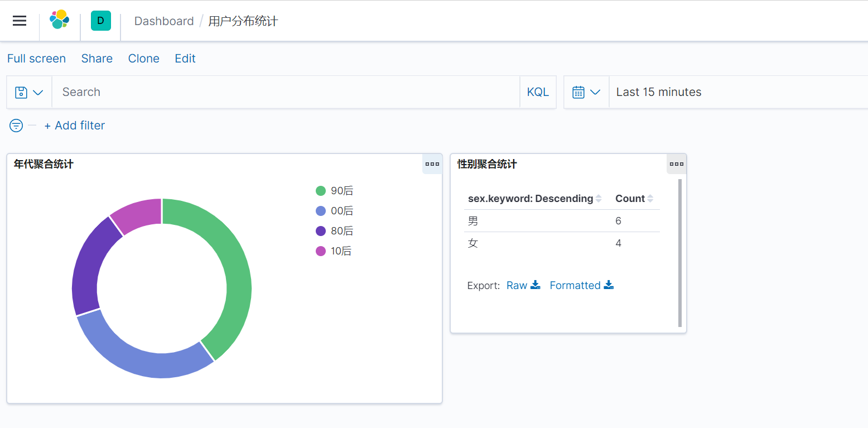This screenshot has width=868, height=428.
Task: Focus the Search query field
Action: coord(286,92)
